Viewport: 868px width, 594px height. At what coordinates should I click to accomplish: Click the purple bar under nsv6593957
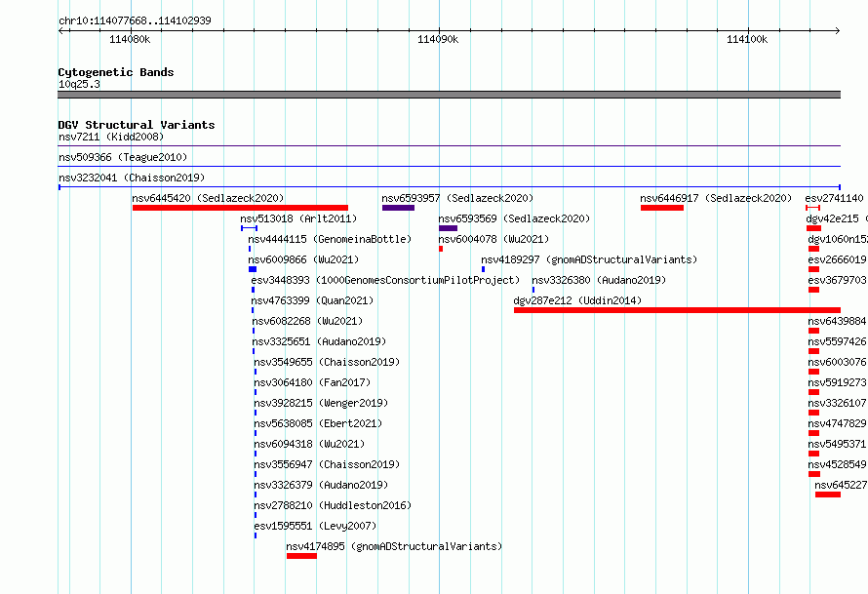tap(398, 208)
